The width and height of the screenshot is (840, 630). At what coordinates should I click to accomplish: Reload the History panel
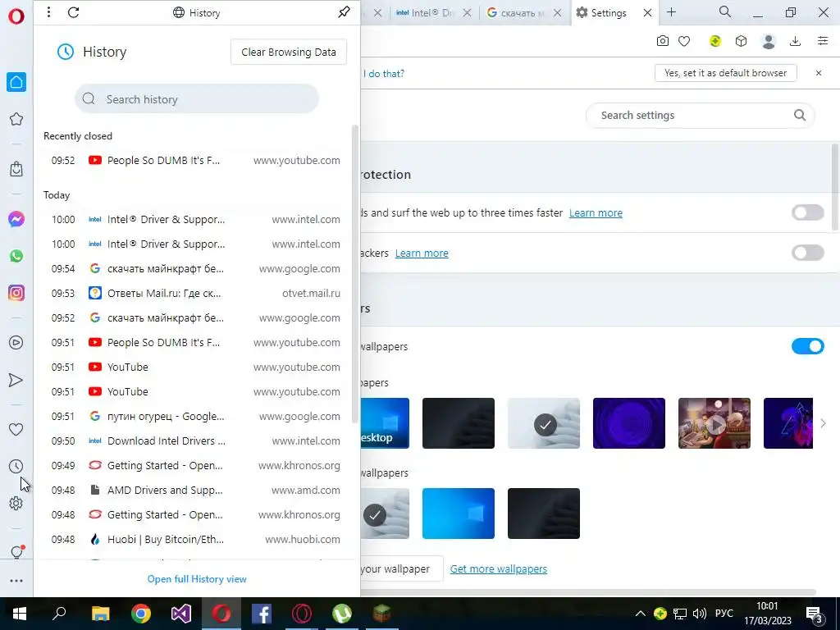73,12
